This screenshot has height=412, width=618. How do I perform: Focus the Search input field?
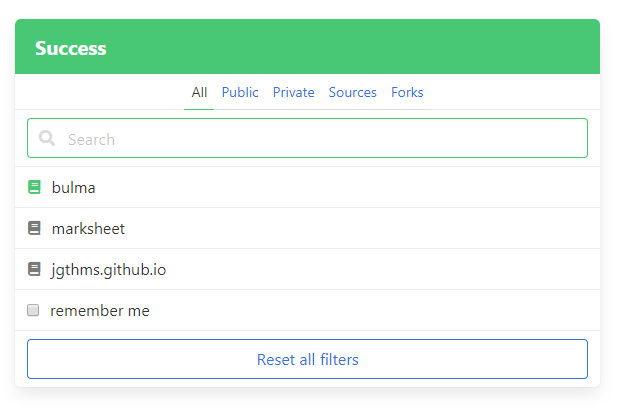point(307,138)
